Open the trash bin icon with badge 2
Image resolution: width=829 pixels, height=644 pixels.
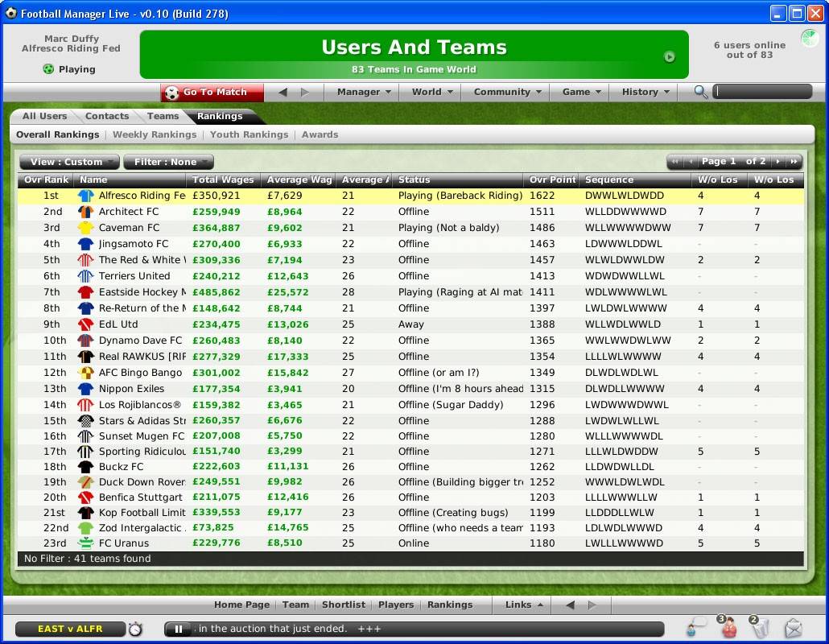tap(761, 628)
